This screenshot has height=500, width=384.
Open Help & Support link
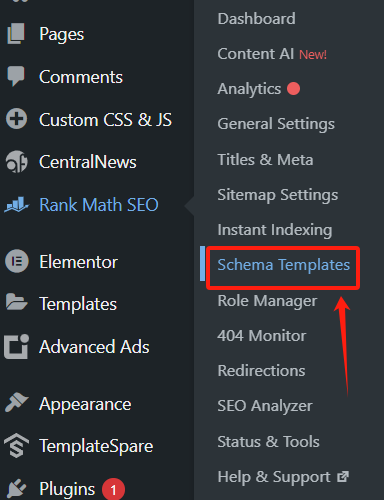click(x=274, y=477)
